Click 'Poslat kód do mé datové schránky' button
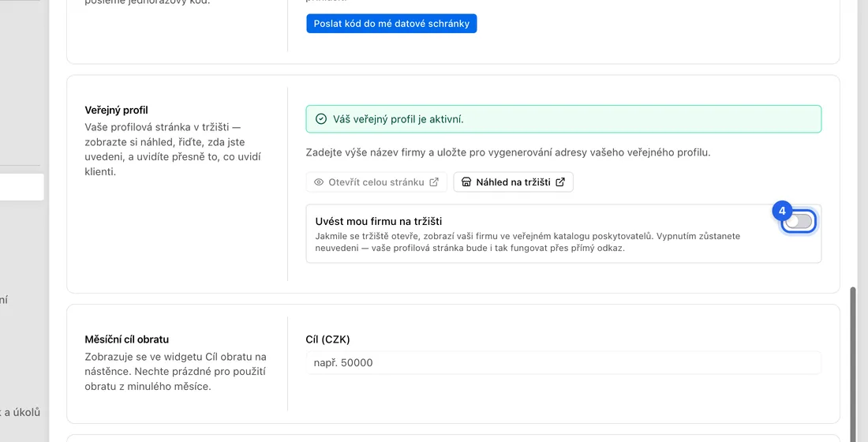Image resolution: width=868 pixels, height=442 pixels. [x=391, y=23]
